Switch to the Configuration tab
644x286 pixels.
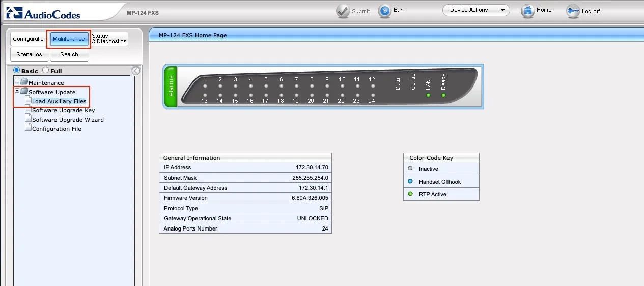pyautogui.click(x=30, y=39)
